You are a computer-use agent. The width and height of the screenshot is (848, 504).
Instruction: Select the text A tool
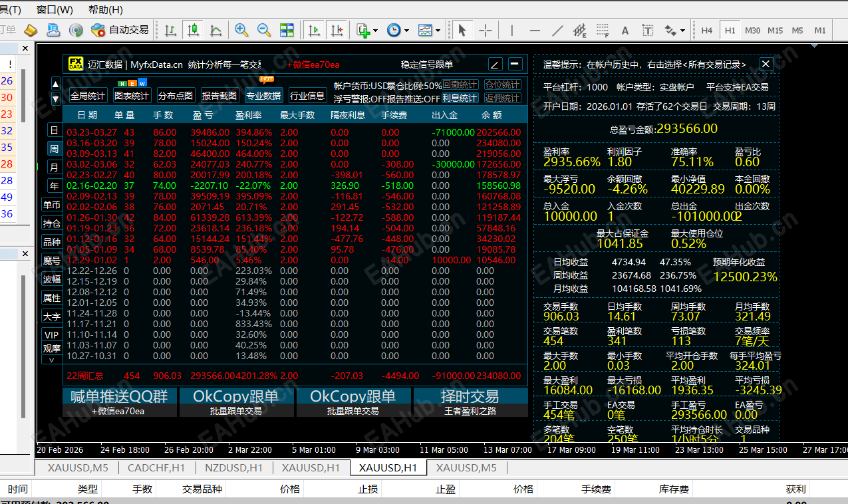click(625, 30)
